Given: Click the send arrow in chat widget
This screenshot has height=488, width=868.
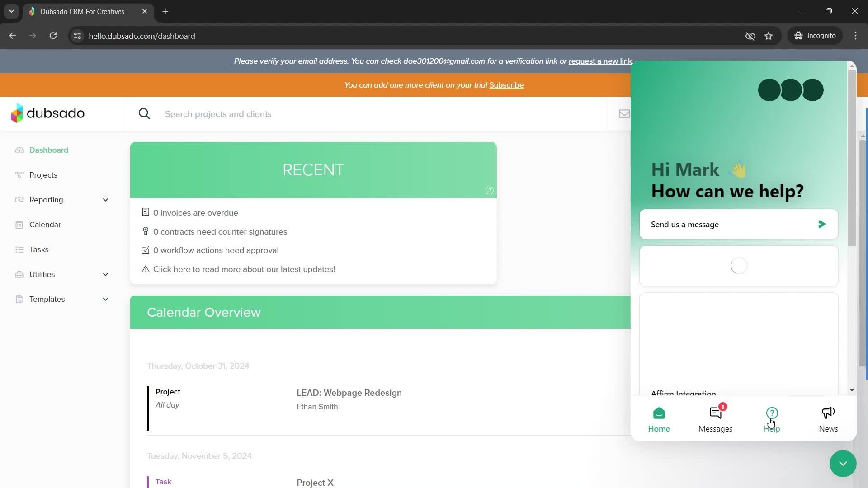Looking at the screenshot, I should tap(822, 224).
